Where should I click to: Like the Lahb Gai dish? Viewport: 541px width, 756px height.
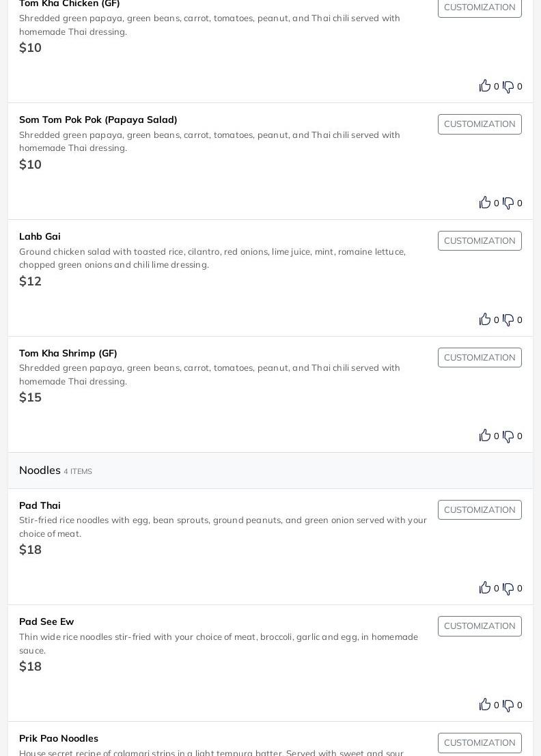point(485,319)
